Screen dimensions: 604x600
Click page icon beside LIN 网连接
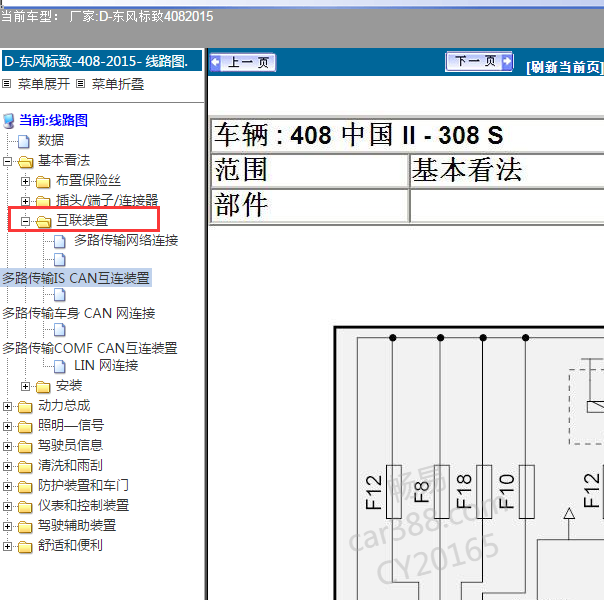[x=59, y=366]
